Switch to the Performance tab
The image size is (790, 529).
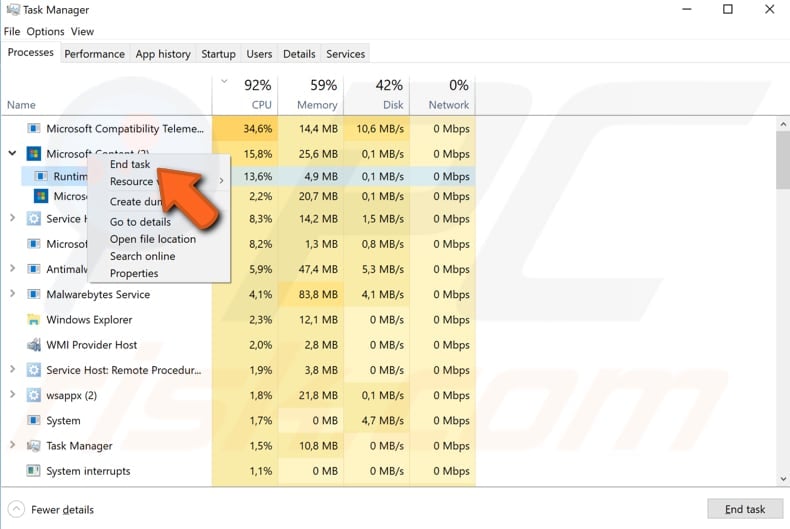[x=95, y=54]
